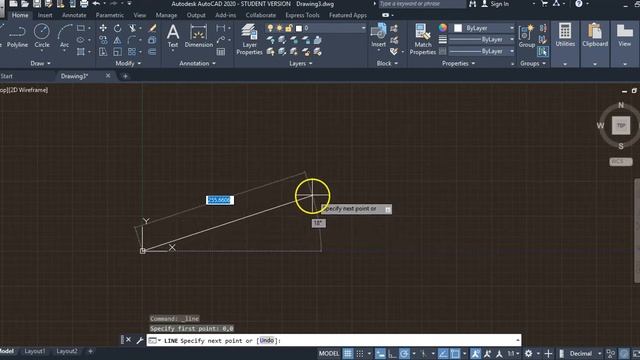Click the Insert block button
Image resolution: width=640 pixels, height=360 pixels.
coord(378,36)
